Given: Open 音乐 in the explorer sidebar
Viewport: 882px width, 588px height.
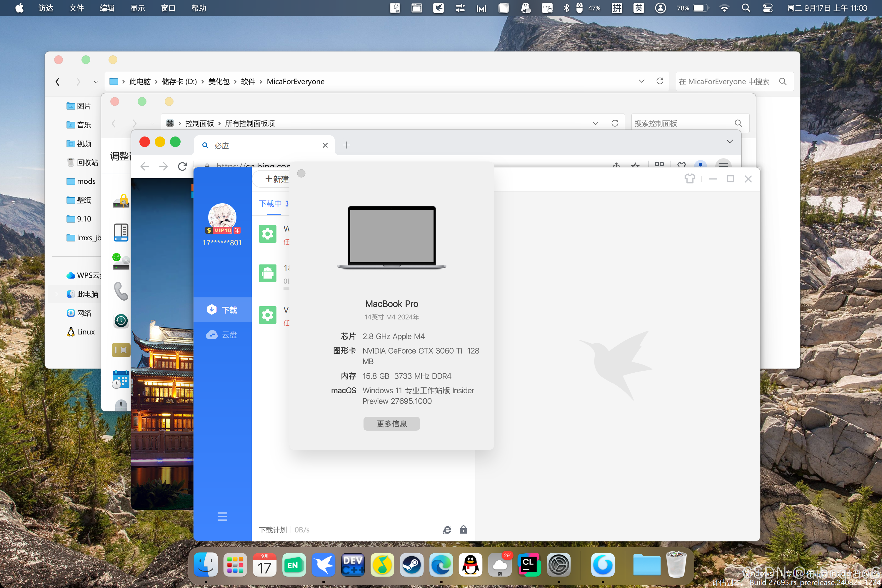Looking at the screenshot, I should coord(79,125).
